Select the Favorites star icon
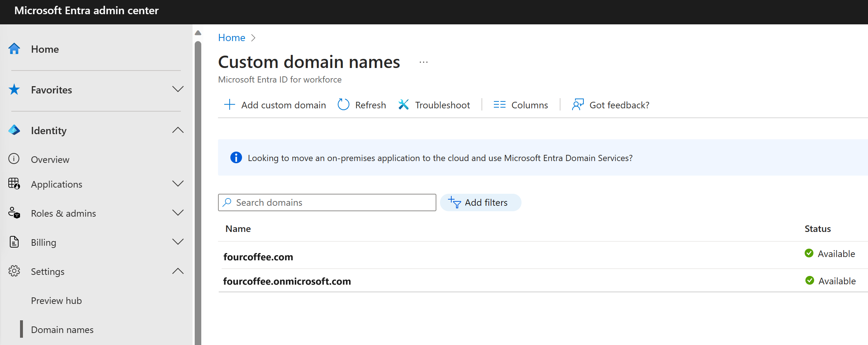The image size is (868, 345). [x=14, y=89]
